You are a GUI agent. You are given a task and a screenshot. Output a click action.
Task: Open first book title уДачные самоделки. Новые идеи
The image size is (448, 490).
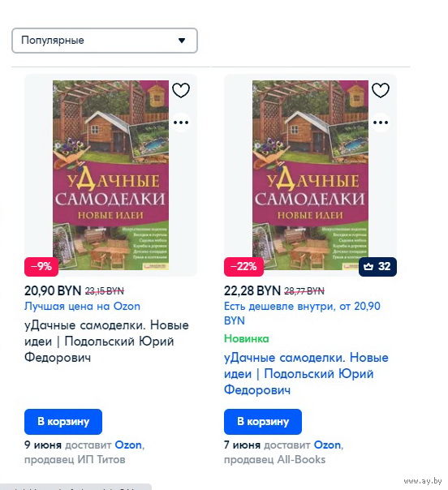tap(106, 342)
